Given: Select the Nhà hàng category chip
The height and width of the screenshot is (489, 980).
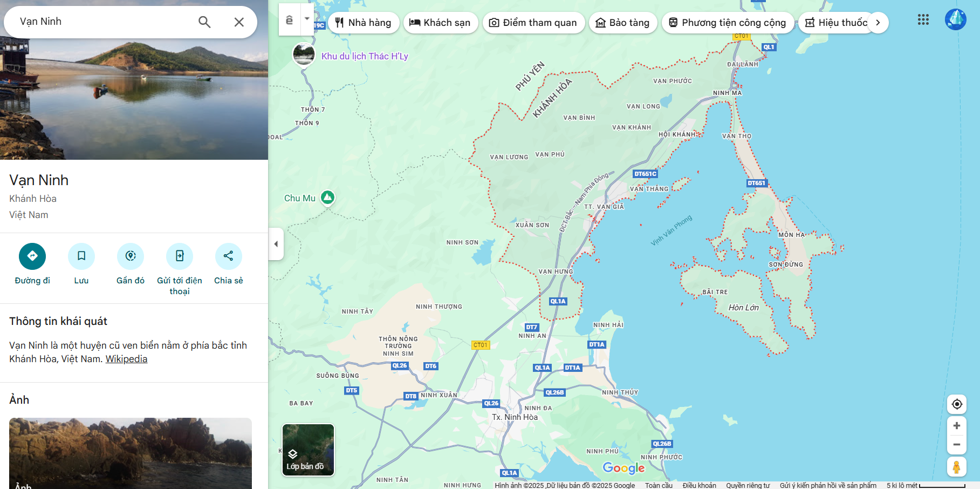Looking at the screenshot, I should [363, 23].
